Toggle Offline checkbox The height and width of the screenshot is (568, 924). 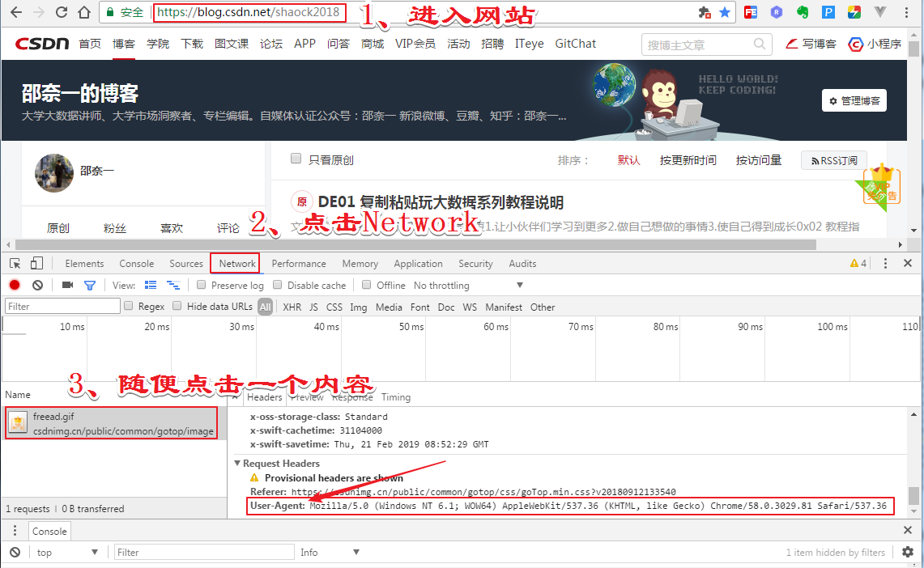(x=367, y=285)
